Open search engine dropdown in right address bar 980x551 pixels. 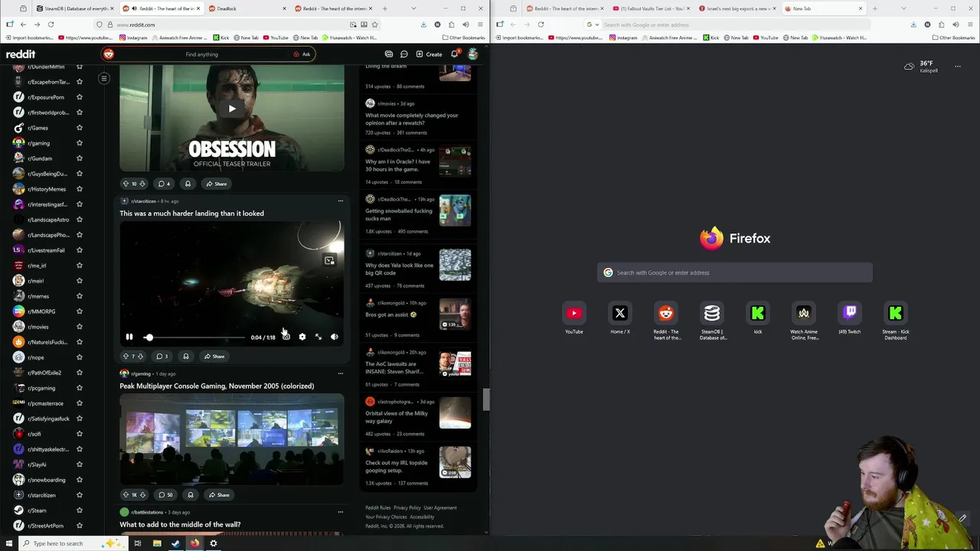[x=591, y=24]
